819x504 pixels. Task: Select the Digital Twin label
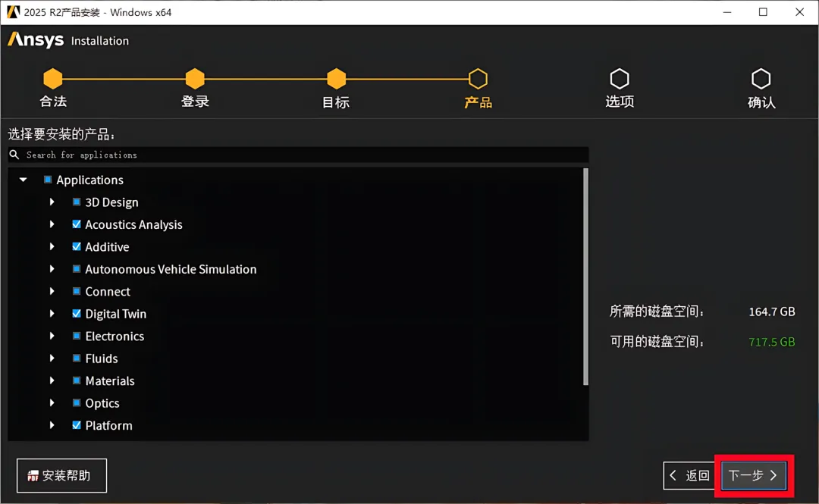(116, 314)
